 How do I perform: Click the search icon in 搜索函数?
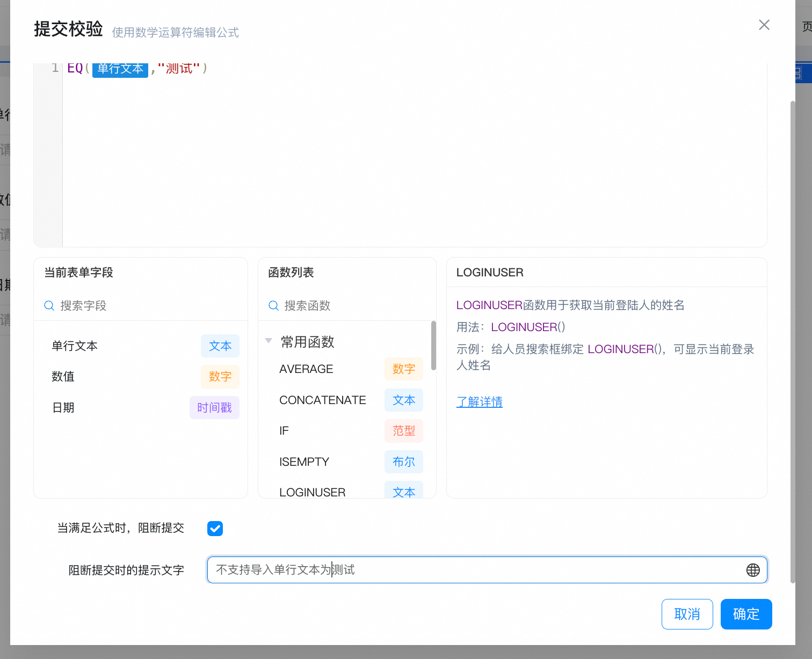[x=273, y=305]
